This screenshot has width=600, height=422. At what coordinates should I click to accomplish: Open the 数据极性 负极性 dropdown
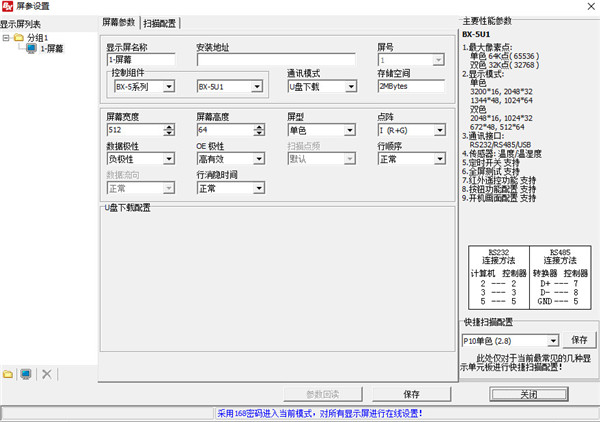coord(169,158)
